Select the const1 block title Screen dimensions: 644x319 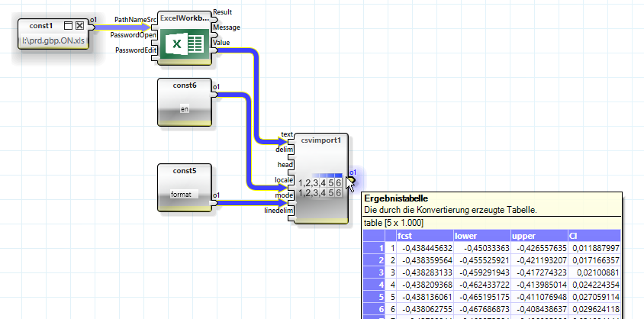click(41, 26)
